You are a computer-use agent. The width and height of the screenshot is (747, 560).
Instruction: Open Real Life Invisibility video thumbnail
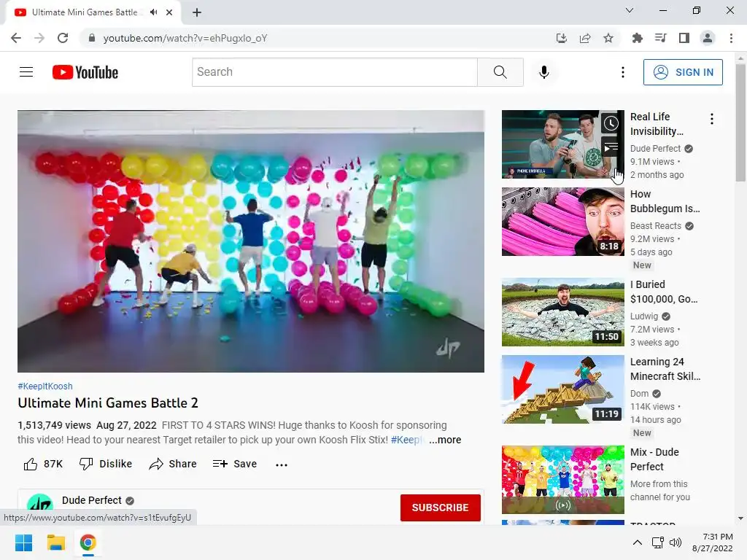[562, 144]
